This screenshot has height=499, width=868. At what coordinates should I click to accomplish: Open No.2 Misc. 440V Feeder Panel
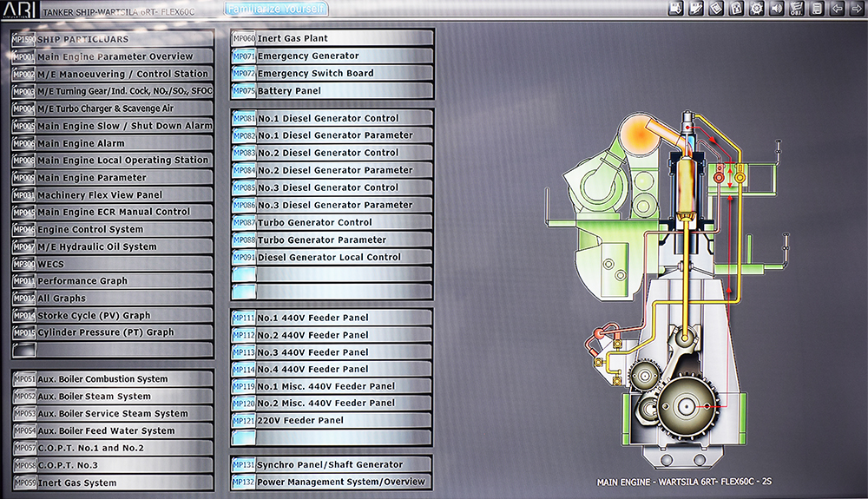tap(332, 403)
